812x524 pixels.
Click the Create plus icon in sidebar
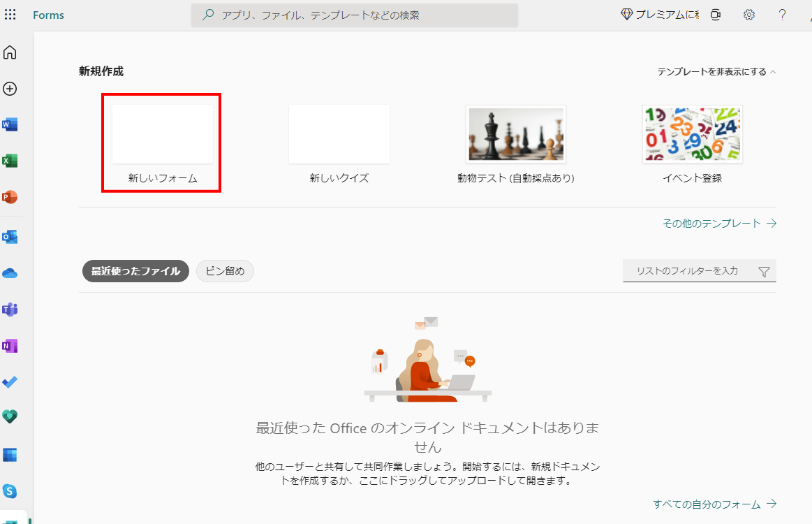pos(10,89)
